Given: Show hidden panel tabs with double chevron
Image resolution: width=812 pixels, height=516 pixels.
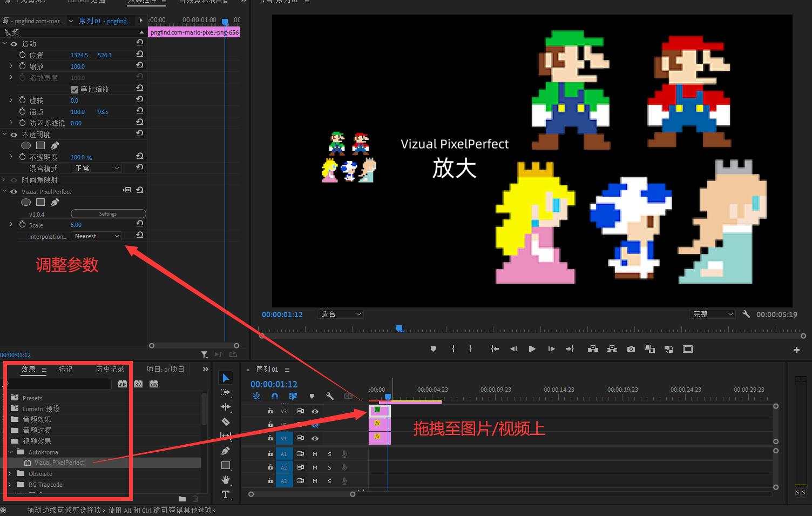Looking at the screenshot, I should click(205, 369).
